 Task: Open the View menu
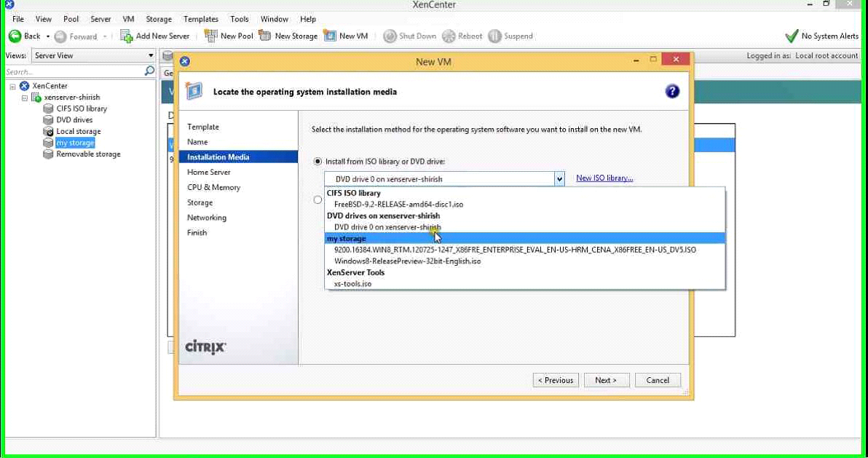(x=44, y=19)
